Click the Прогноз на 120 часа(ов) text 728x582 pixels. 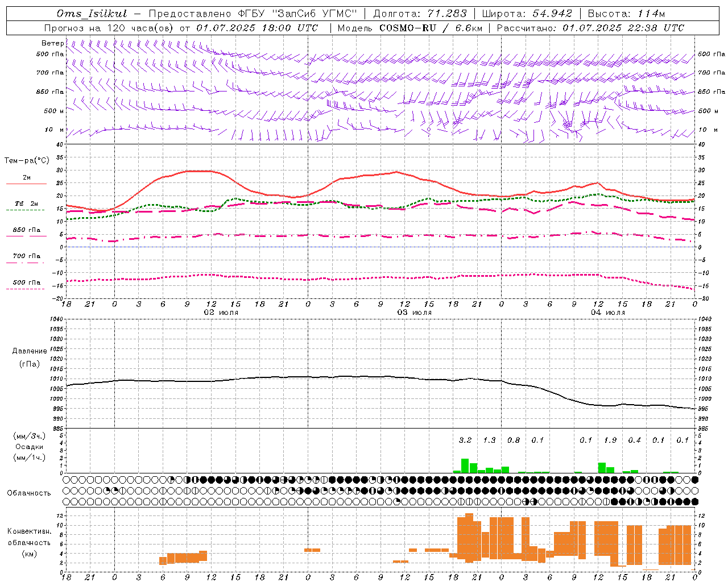109,28
